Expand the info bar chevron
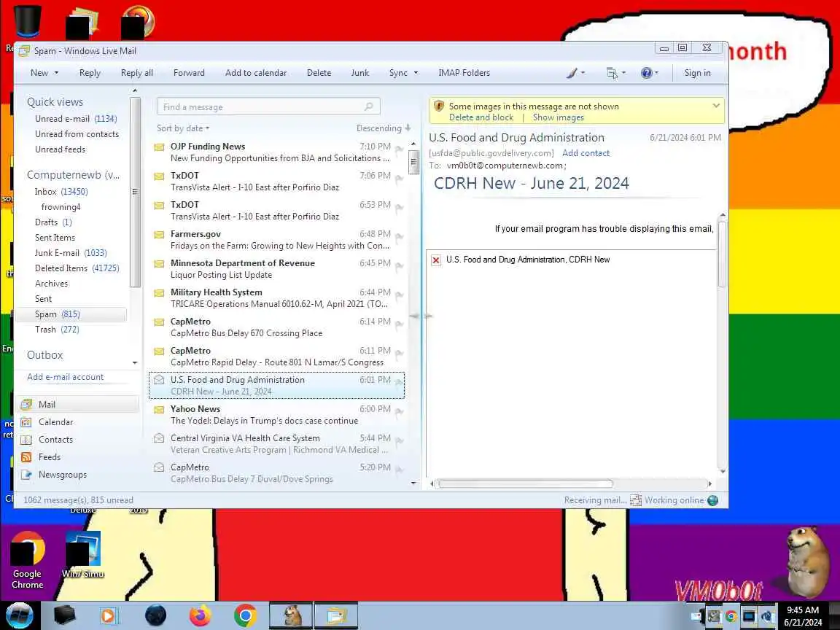840x630 pixels. coord(716,106)
